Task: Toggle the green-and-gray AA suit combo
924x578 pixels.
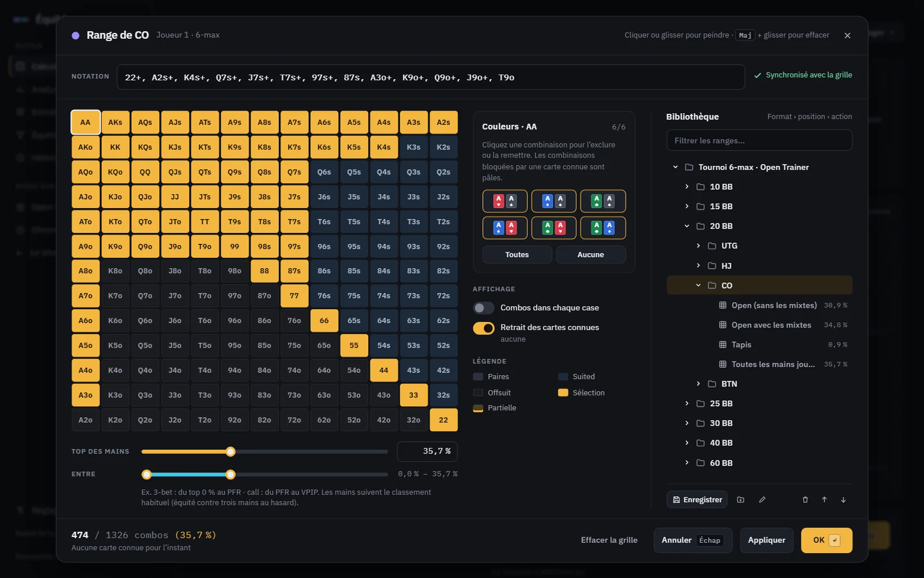Action: [603, 201]
